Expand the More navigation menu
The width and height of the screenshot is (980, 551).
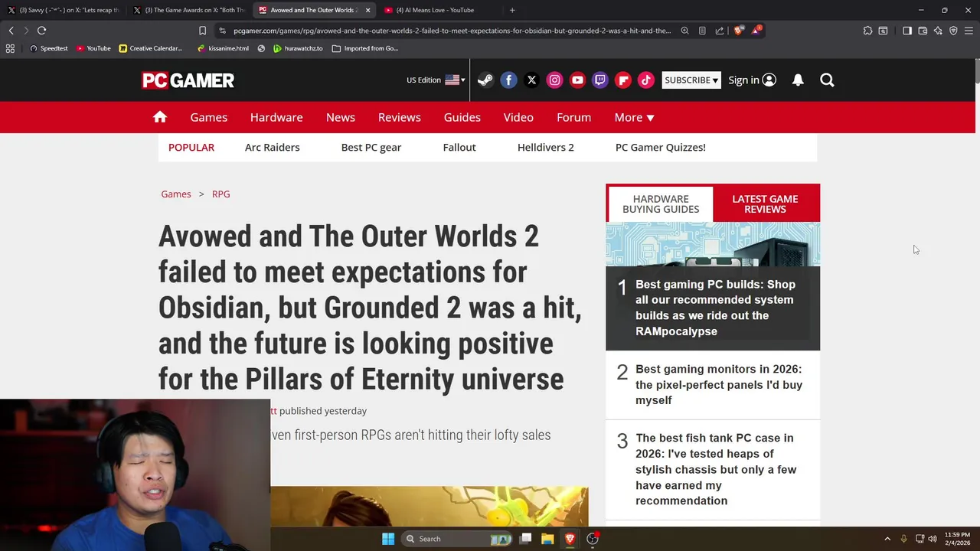click(x=634, y=117)
